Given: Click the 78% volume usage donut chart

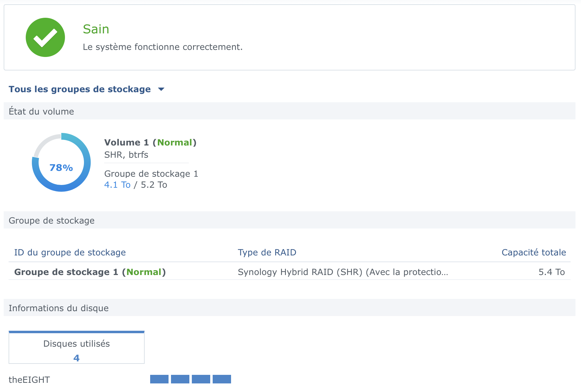Looking at the screenshot, I should click(61, 162).
